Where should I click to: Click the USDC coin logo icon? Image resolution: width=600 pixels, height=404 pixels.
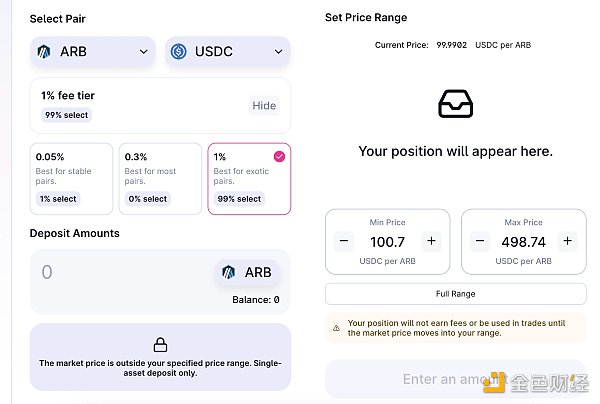pos(179,51)
